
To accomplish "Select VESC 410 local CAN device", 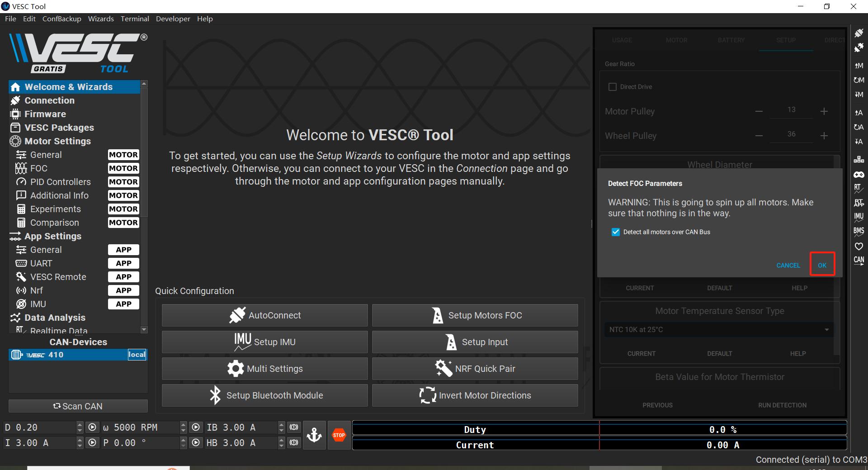I will pyautogui.click(x=78, y=355).
